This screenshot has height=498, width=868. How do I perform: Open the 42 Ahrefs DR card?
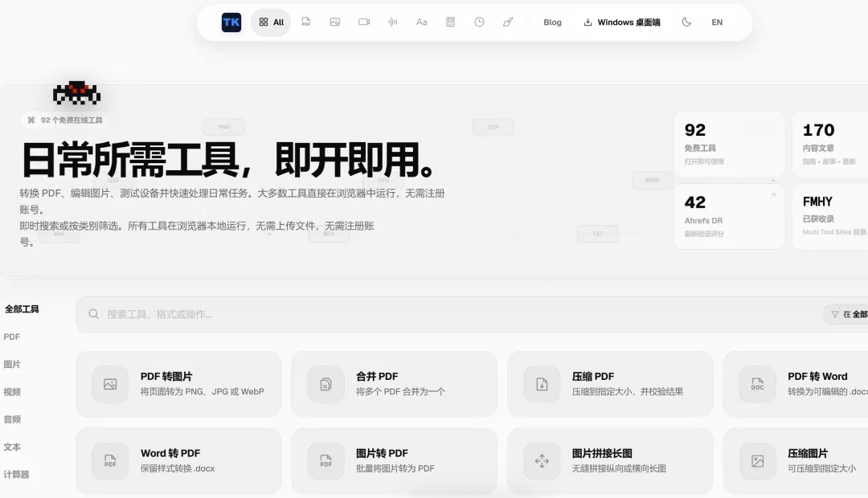(x=729, y=216)
